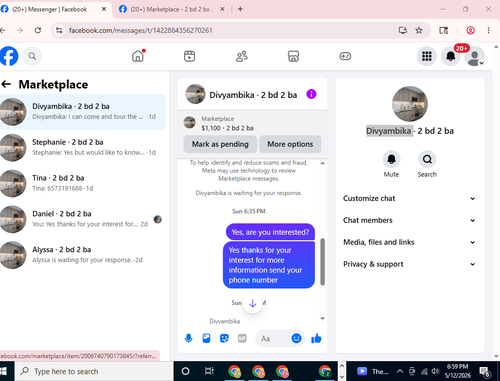
Task: Search in conversation magnifier icon
Action: pos(427,159)
